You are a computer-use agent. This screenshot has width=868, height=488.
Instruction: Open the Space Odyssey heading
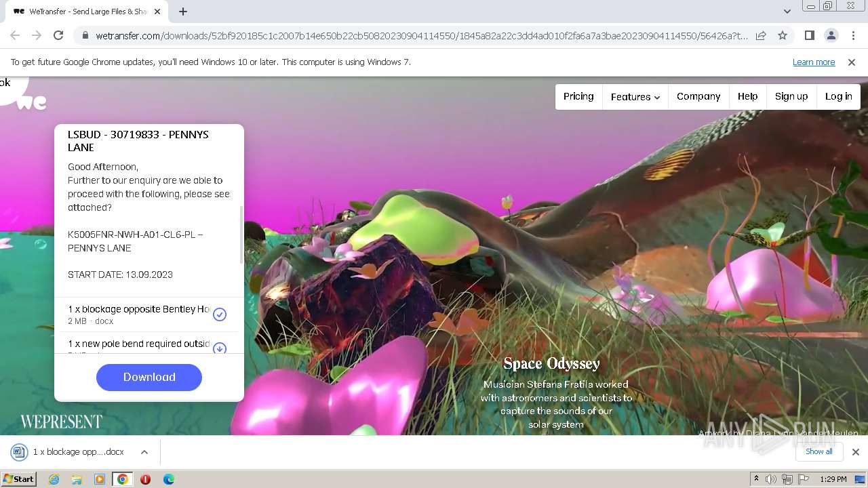[x=551, y=364]
